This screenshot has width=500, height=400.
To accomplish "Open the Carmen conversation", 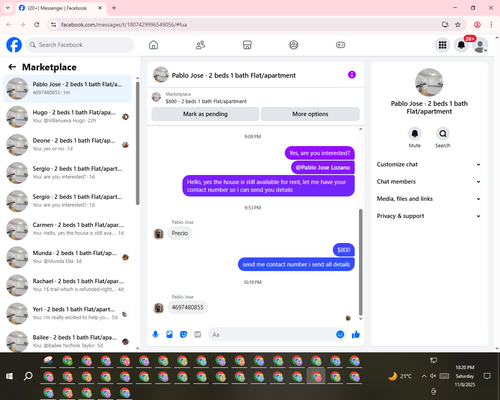I will [67, 229].
